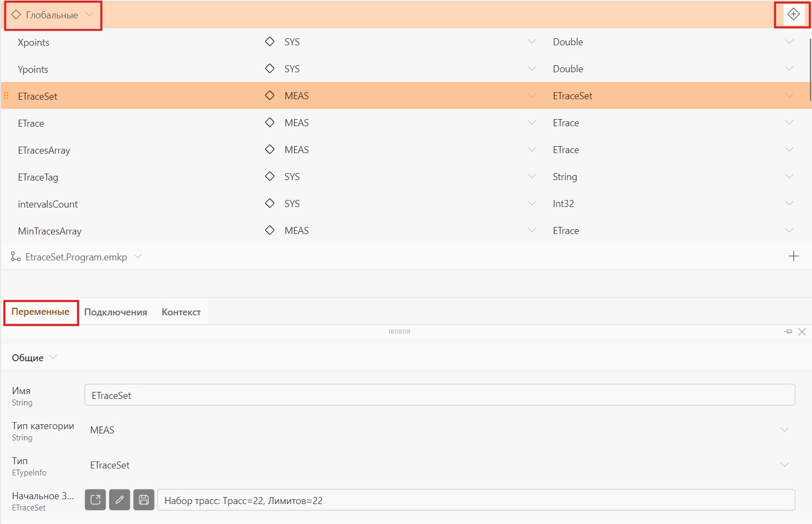The image size is (812, 524).
Task: Select the MinTracesArray variable name
Action: pyautogui.click(x=50, y=231)
